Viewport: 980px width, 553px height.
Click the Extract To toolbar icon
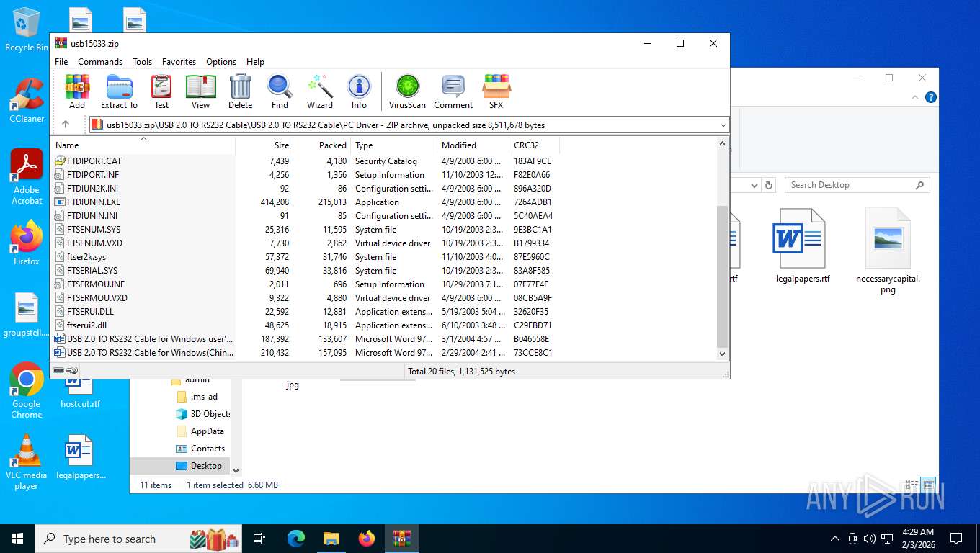119,91
